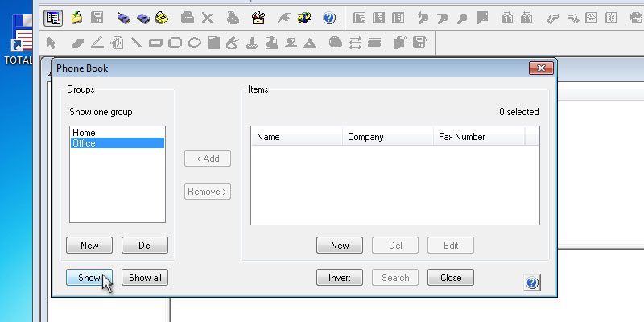
Task: Delete the selected group with the Groups Del button
Action: coord(145,246)
